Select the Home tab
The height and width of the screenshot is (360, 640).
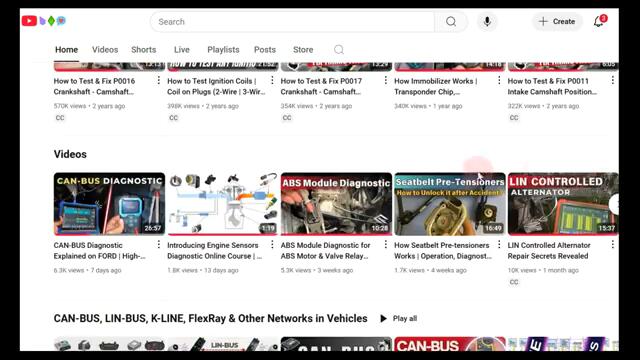[67, 50]
